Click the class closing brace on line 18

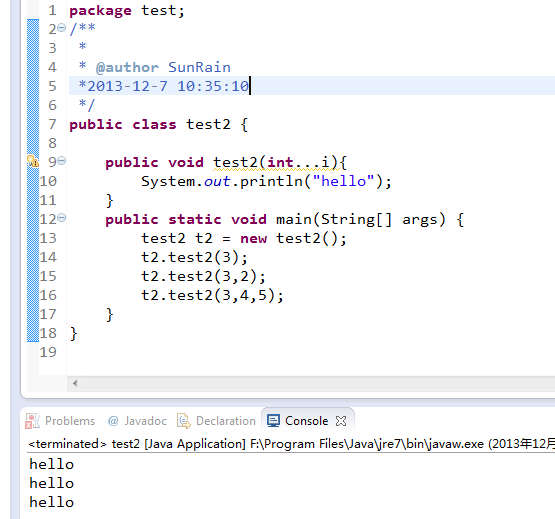pyautogui.click(x=74, y=333)
